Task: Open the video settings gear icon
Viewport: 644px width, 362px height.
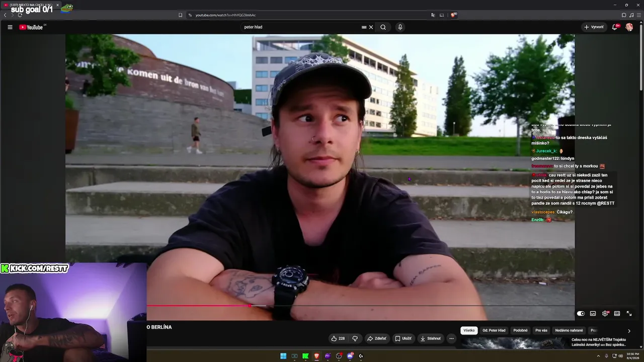Action: tap(605, 313)
